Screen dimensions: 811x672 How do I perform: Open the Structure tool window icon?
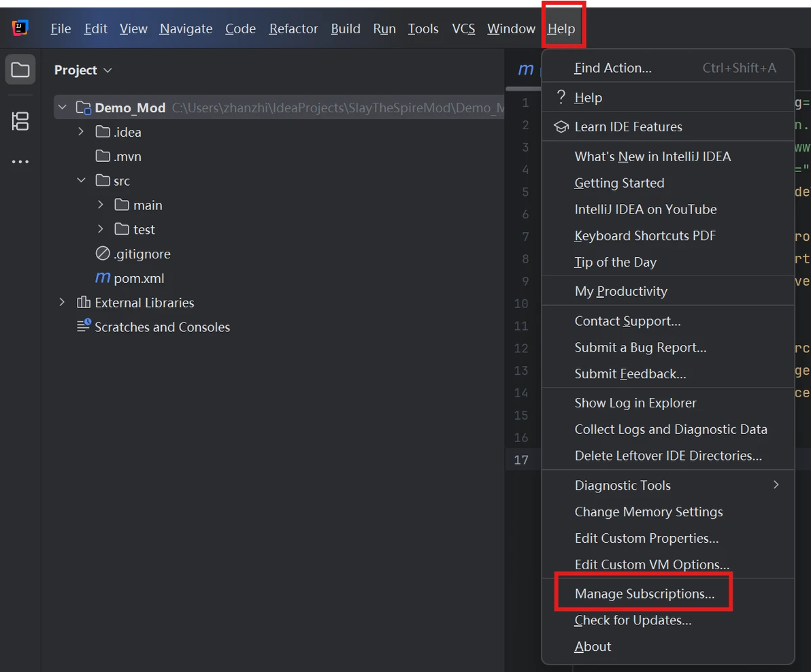[x=20, y=122]
